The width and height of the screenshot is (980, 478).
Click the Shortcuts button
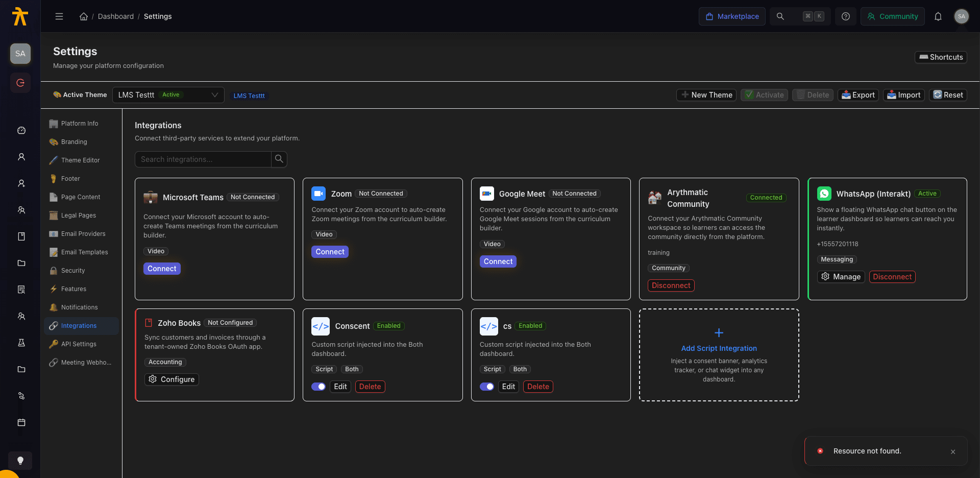941,57
